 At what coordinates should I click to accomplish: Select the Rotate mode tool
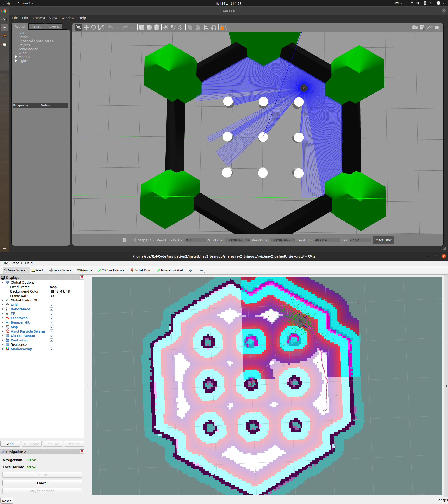[93, 27]
